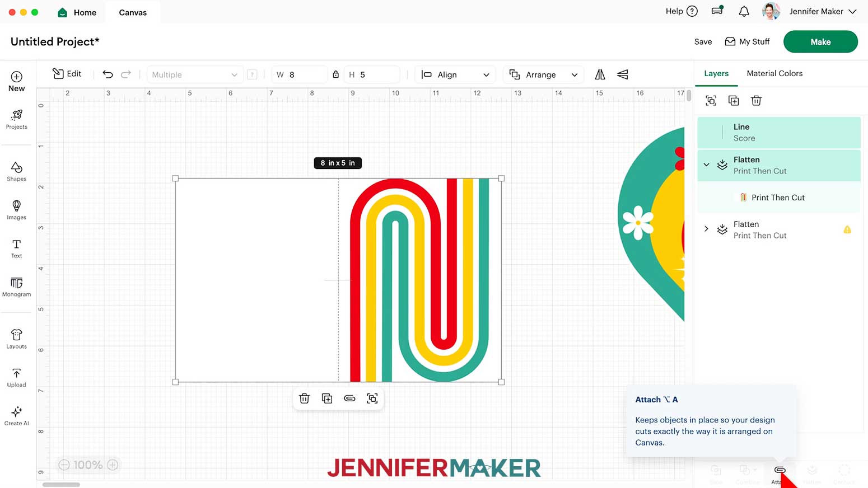Open Jennifer Maker account menu
This screenshot has width=868, height=488.
click(x=823, y=11)
